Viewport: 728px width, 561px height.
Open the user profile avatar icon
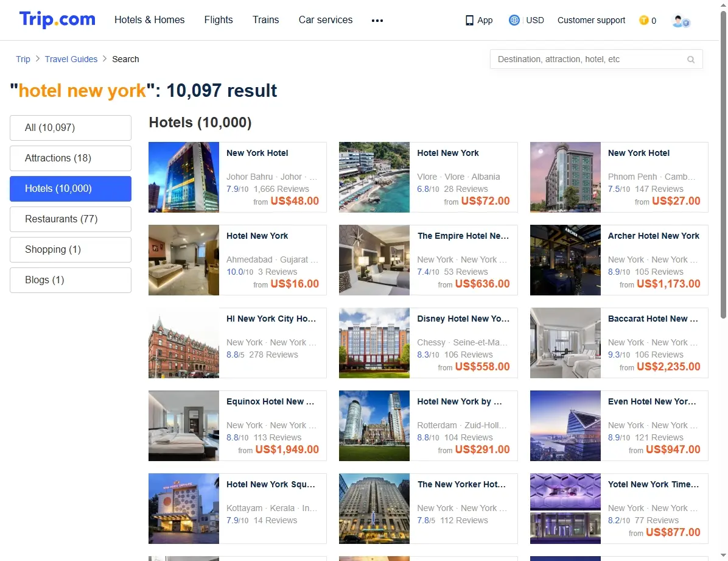681,21
